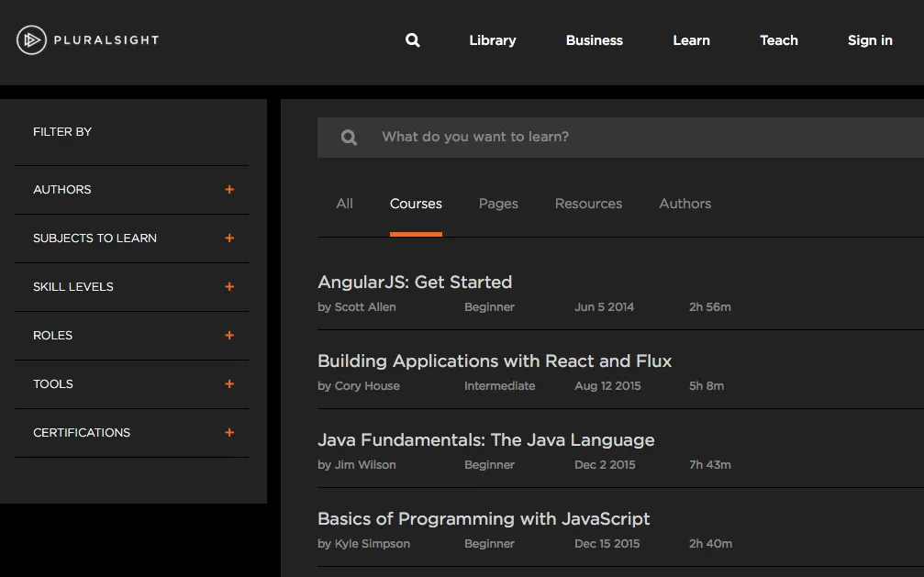Screen dimensions: 924x577
Task: Click the Sign in link
Action: pos(869,40)
